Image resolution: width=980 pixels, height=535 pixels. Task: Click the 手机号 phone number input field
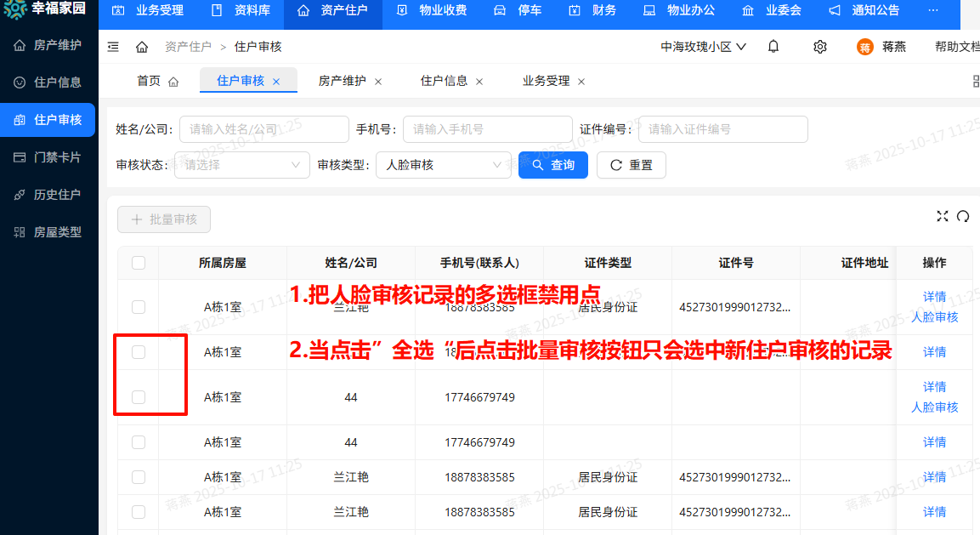pos(487,128)
